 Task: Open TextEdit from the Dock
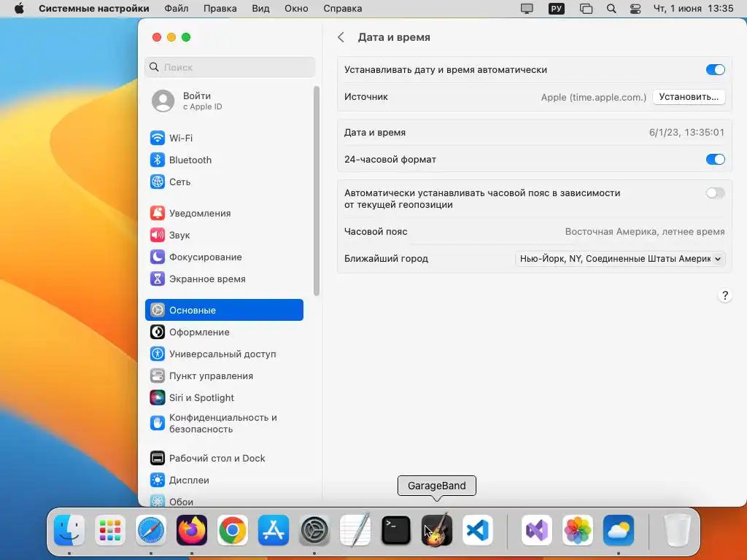tap(355, 530)
